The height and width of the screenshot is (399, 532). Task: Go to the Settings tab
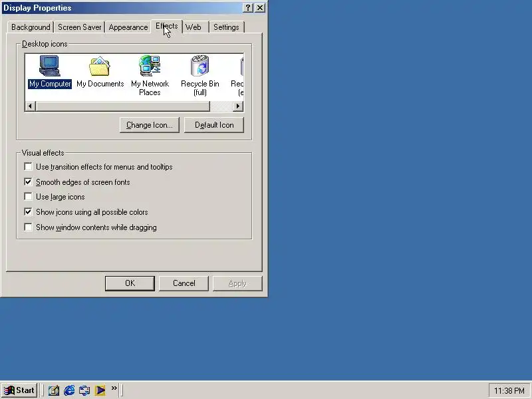(226, 27)
